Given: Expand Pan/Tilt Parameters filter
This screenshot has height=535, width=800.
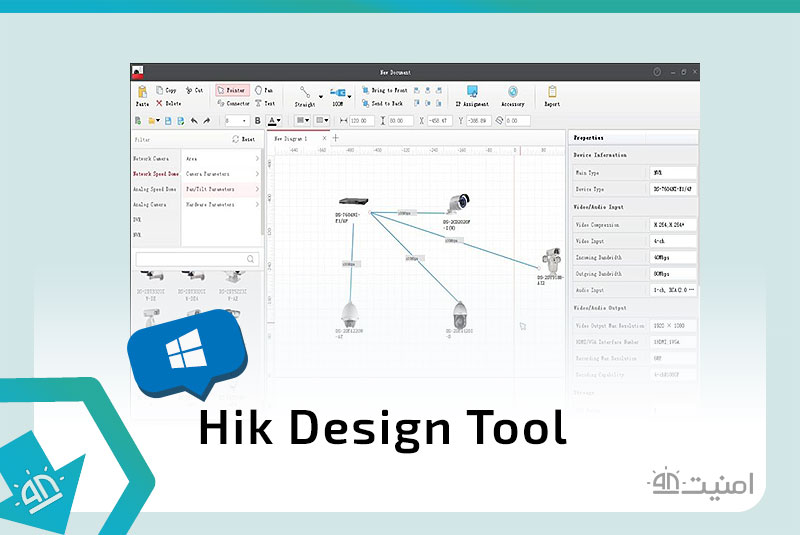Looking at the screenshot, I should click(222, 189).
